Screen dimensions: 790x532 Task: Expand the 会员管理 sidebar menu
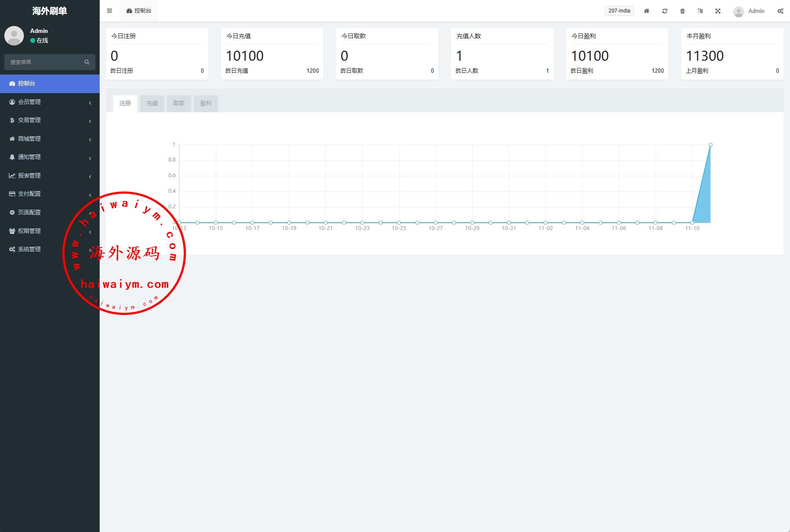point(29,102)
